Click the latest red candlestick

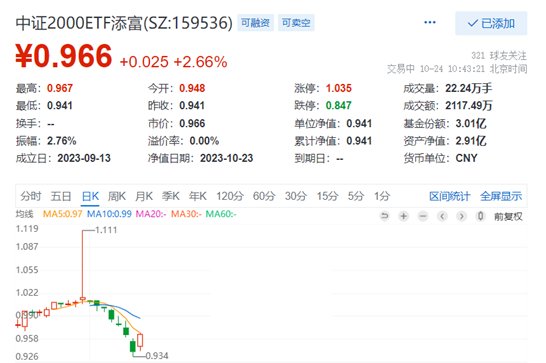[x=140, y=341]
